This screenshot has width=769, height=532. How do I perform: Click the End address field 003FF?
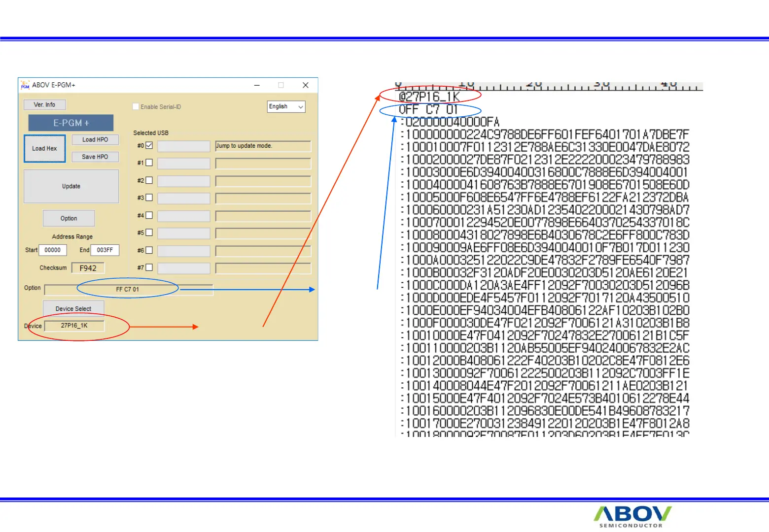[x=105, y=250]
